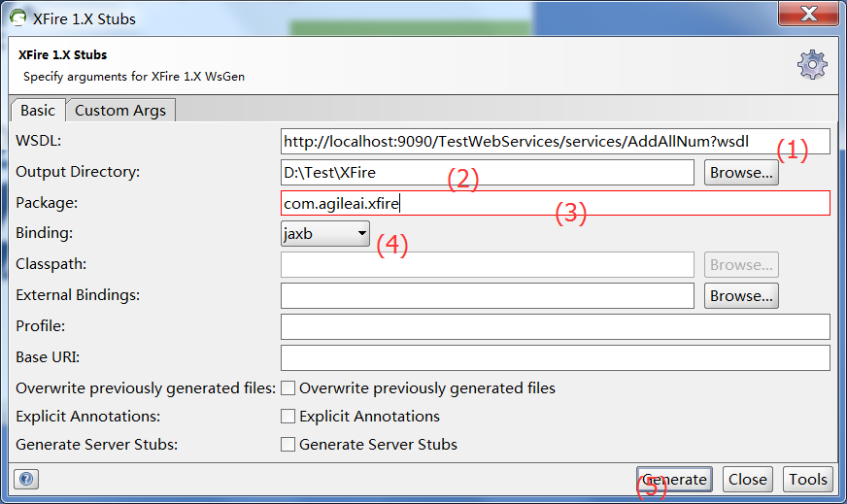
Task: Open help via question mark icon
Action: pyautogui.click(x=26, y=479)
